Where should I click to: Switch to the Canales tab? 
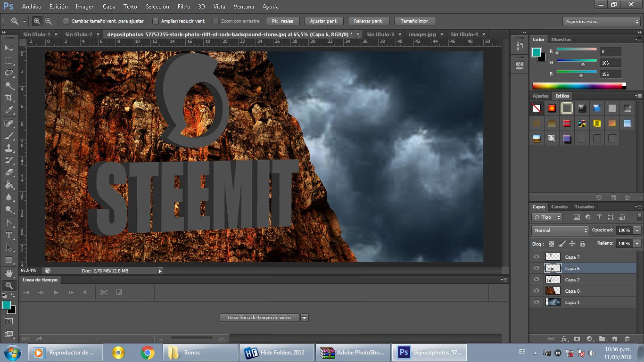[x=560, y=207]
